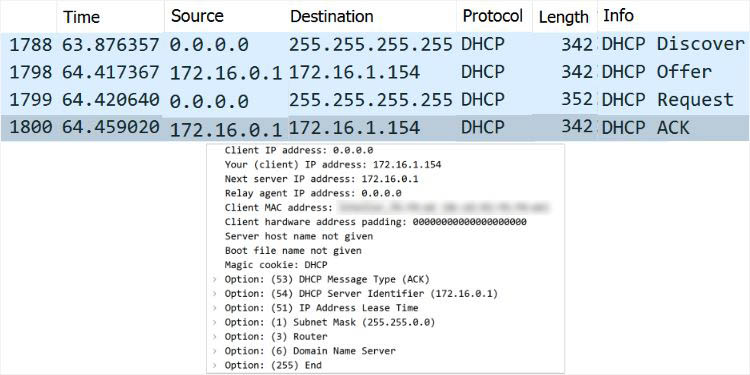Viewport: 750px width, 375px height.
Task: Select Client hardware address padding line
Action: tap(375, 222)
